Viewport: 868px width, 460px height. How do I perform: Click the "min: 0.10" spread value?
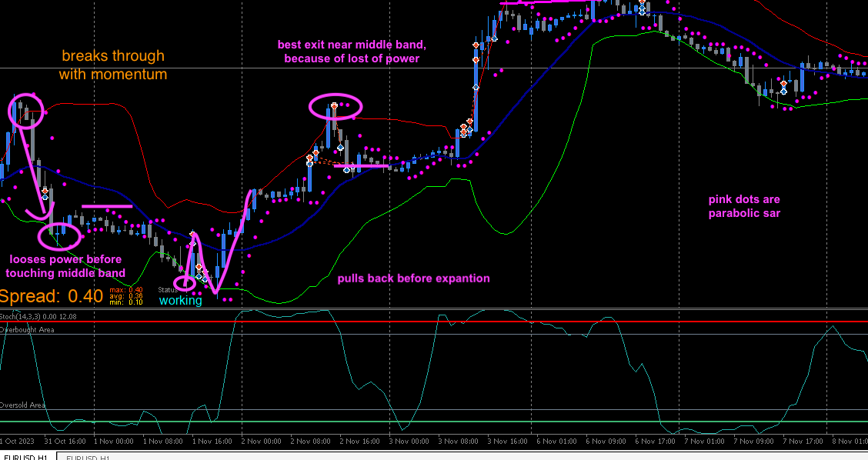click(126, 302)
